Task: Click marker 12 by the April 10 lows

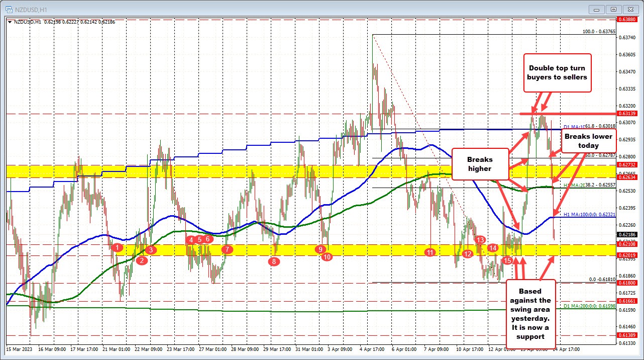Action: (468, 254)
